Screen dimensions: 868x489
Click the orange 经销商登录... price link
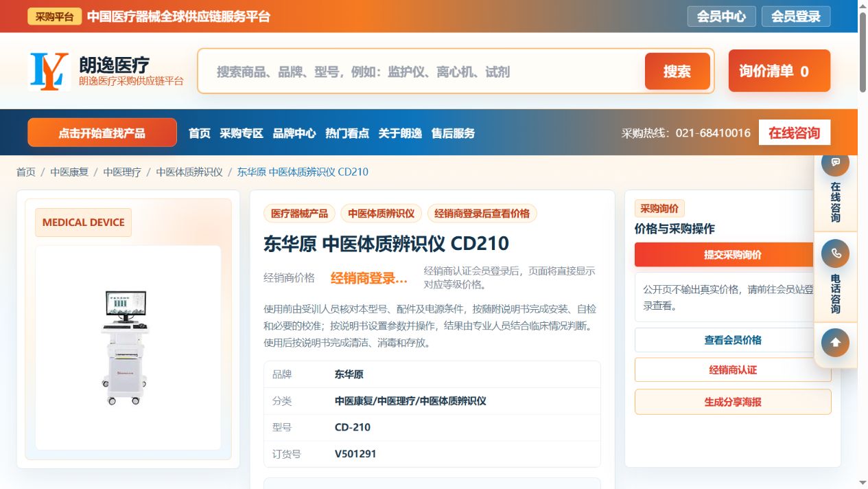(369, 278)
